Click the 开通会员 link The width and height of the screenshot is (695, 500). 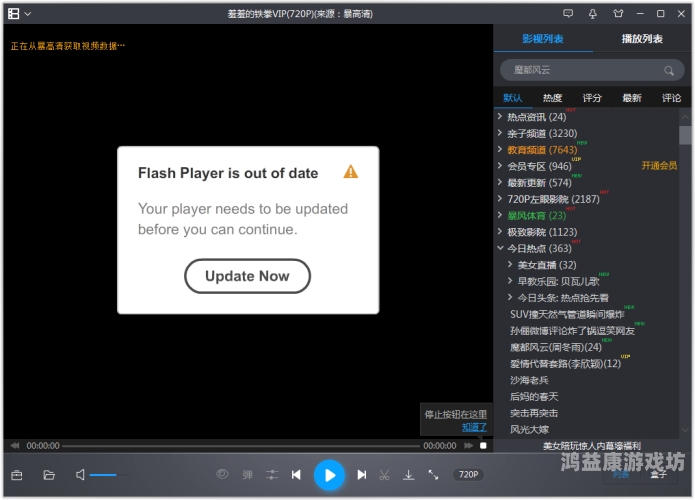click(659, 166)
